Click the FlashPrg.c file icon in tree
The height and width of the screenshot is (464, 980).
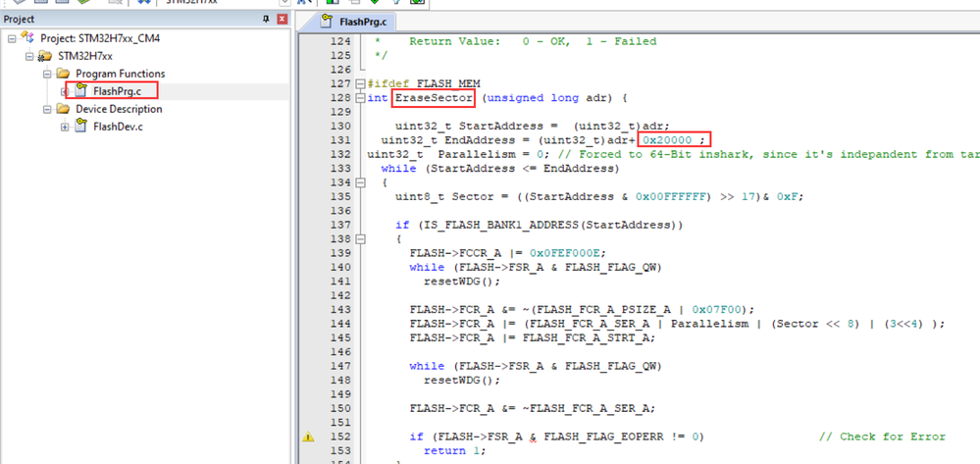(x=80, y=90)
